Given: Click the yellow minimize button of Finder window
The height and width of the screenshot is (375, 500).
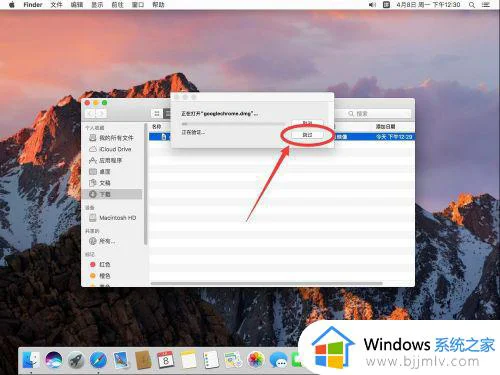Looking at the screenshot, I should click(x=96, y=103).
